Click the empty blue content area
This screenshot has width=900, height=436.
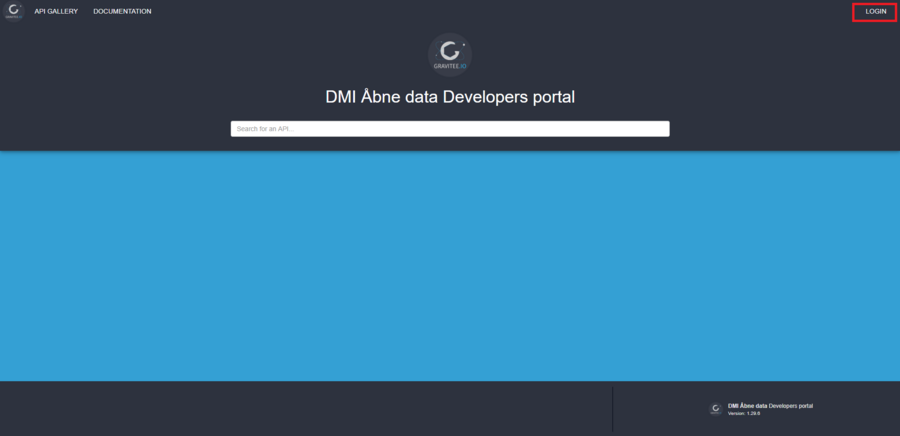pyautogui.click(x=450, y=265)
